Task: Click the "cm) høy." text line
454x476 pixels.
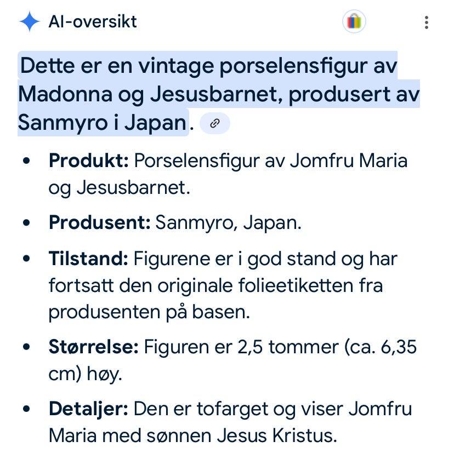Action: pos(86,374)
